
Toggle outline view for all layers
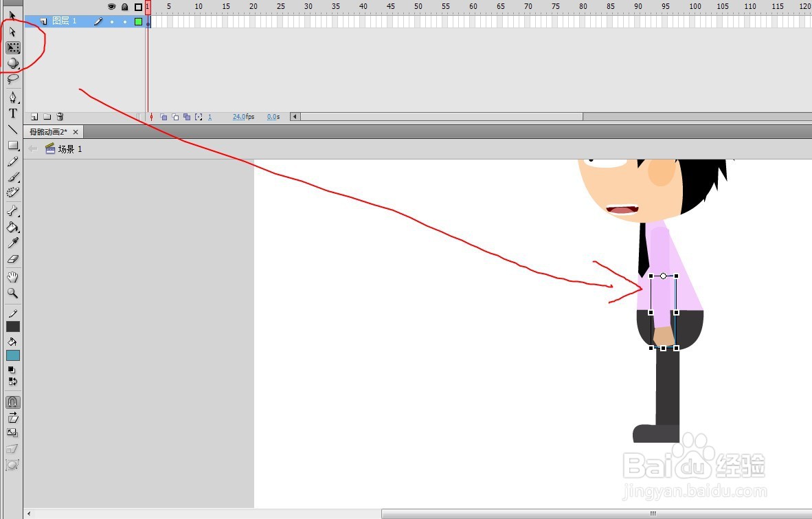pyautogui.click(x=138, y=7)
